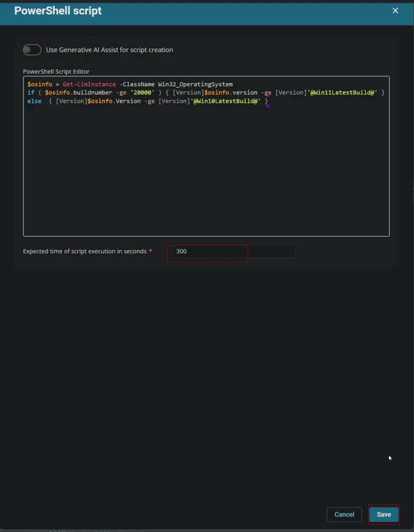
Task: Click the 'if' keyword in script
Action: (x=31, y=93)
